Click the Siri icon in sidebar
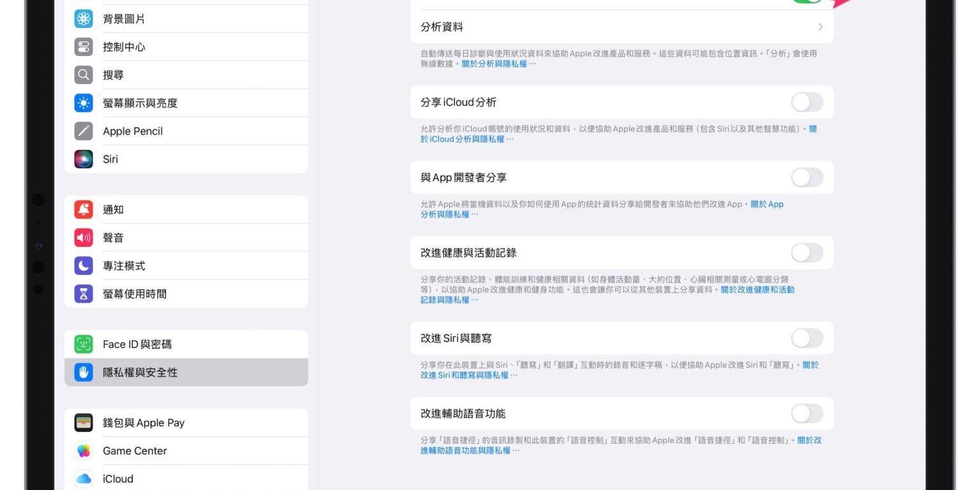Viewport: 980px width, 490px height. coord(84,160)
